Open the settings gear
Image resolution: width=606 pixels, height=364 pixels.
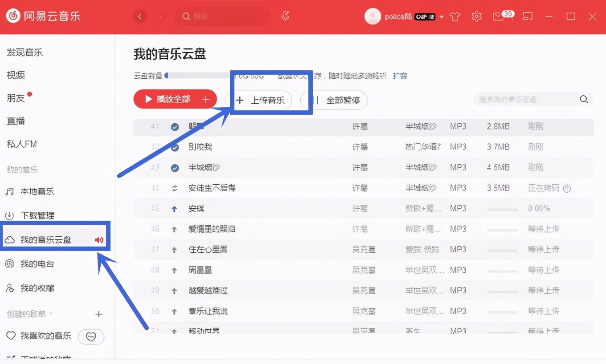click(x=476, y=16)
